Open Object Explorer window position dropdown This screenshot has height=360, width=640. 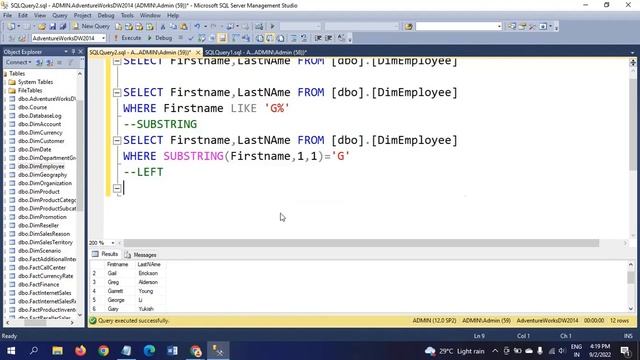(x=66, y=52)
